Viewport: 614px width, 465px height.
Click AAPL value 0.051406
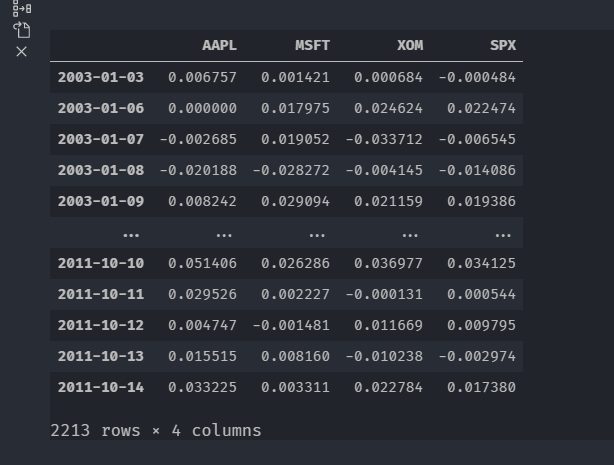(202, 263)
